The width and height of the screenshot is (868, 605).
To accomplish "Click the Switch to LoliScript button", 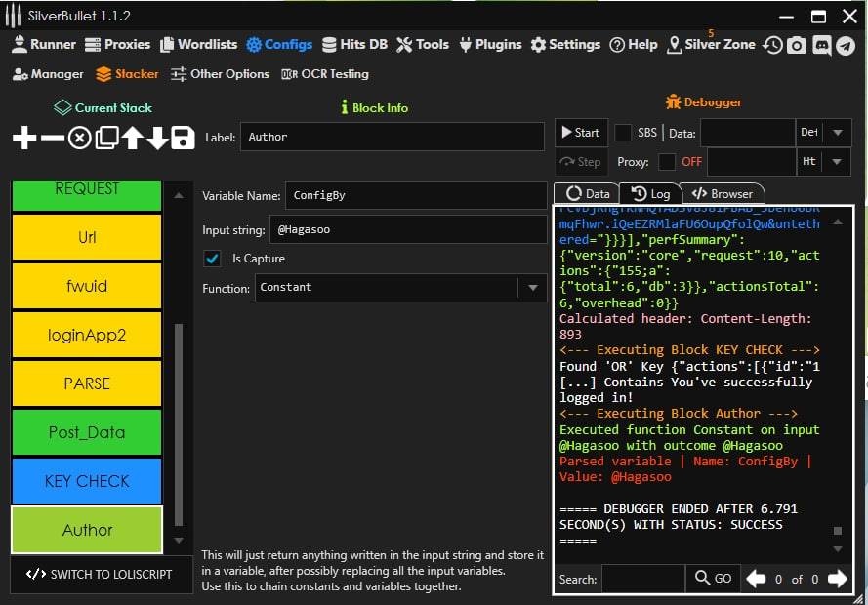I will click(99, 574).
